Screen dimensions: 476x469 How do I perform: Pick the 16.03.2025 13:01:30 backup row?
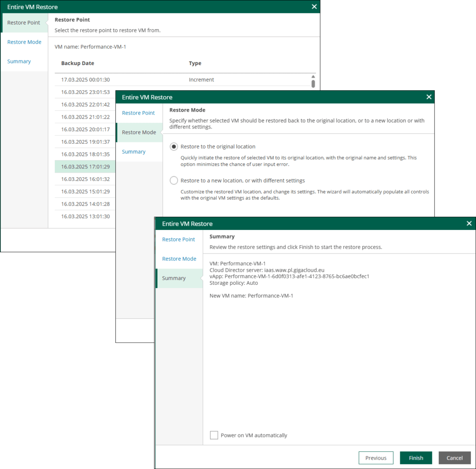click(86, 216)
